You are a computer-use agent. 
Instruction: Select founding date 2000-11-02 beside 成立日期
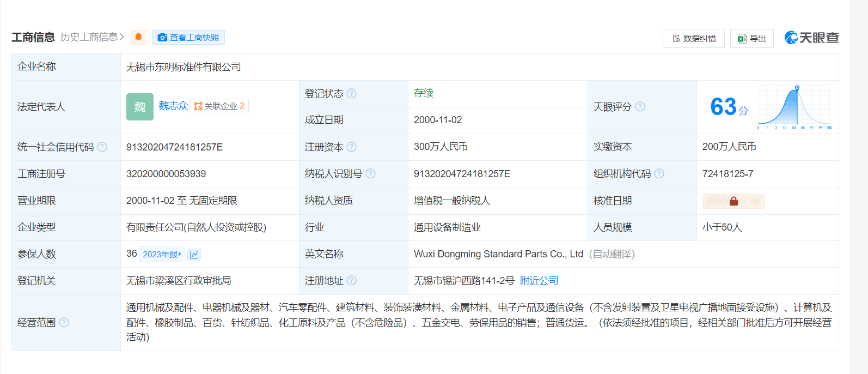[x=438, y=120]
